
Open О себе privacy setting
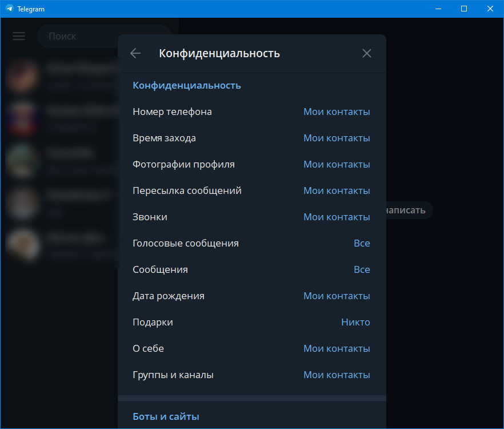[251, 348]
